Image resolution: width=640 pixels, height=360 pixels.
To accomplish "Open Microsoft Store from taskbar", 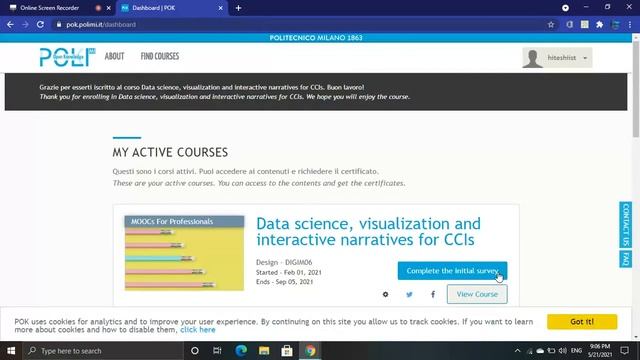I will coord(287,351).
